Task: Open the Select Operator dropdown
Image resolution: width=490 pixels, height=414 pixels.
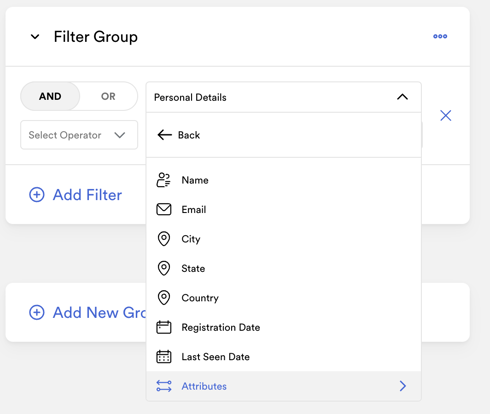Action: coord(79,135)
